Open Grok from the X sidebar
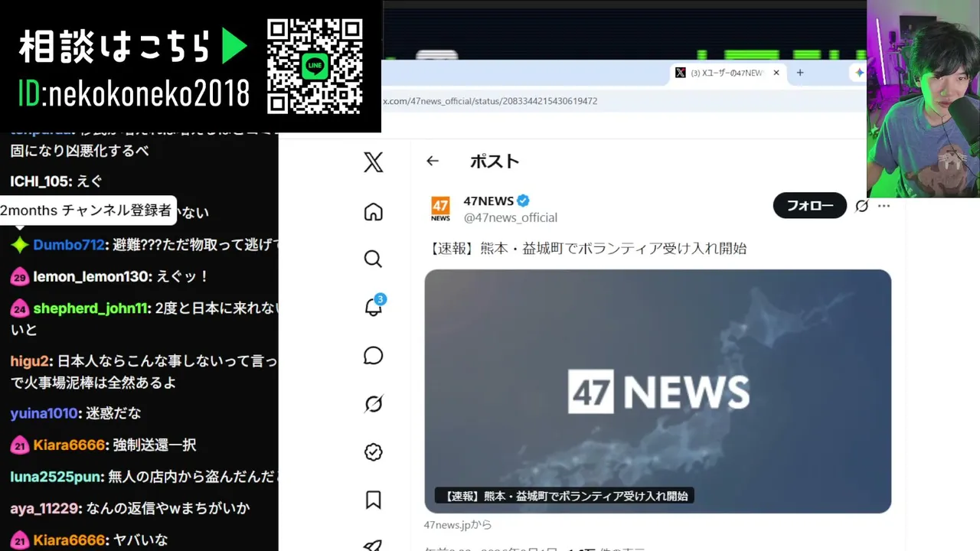The image size is (980, 551). coord(374,404)
